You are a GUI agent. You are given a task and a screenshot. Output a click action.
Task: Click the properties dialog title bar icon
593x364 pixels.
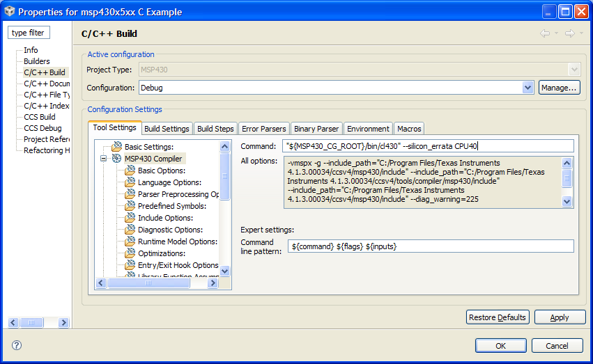tap(10, 12)
